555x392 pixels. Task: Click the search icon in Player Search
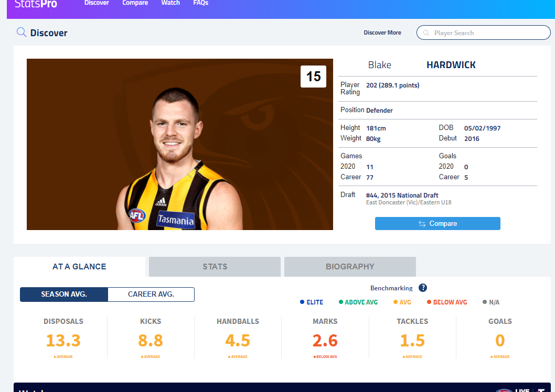[x=426, y=33]
